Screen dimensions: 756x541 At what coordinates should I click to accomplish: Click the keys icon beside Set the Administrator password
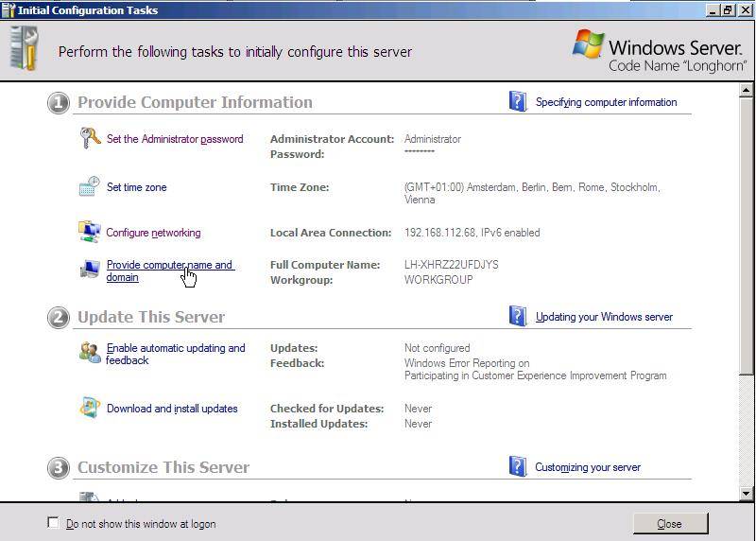point(90,138)
